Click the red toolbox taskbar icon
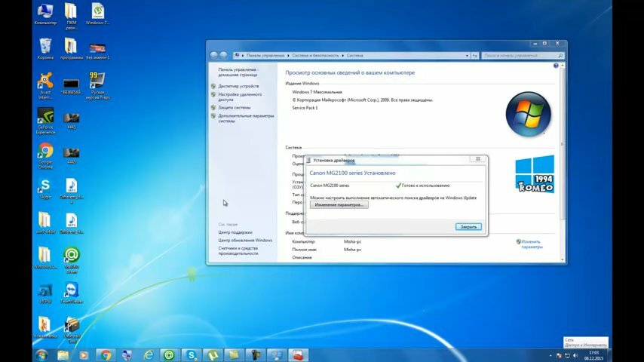 pyautogui.click(x=298, y=355)
